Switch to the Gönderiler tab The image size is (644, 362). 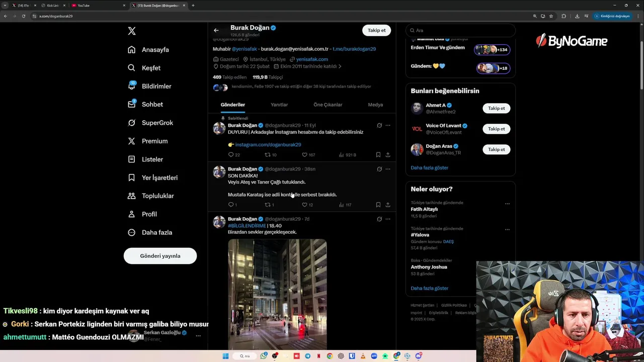coord(232,105)
